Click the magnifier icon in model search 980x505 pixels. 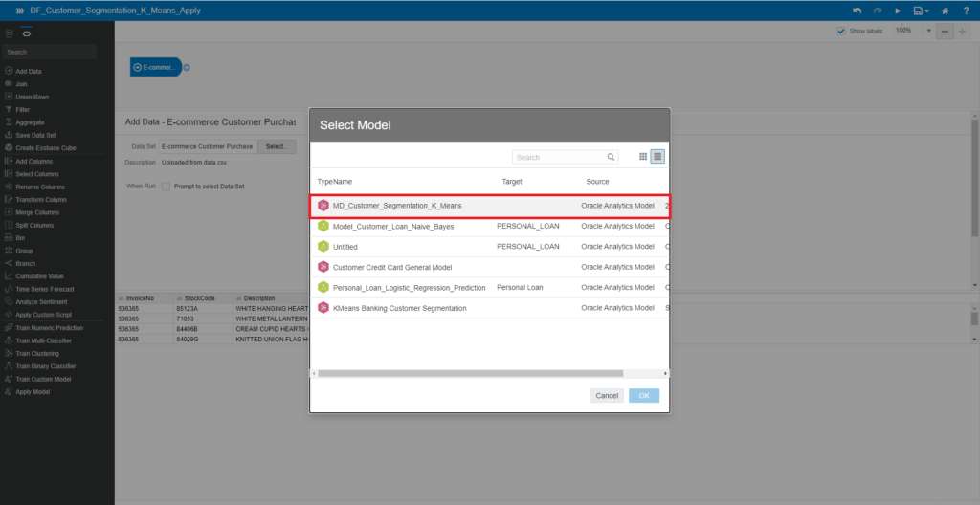point(611,157)
